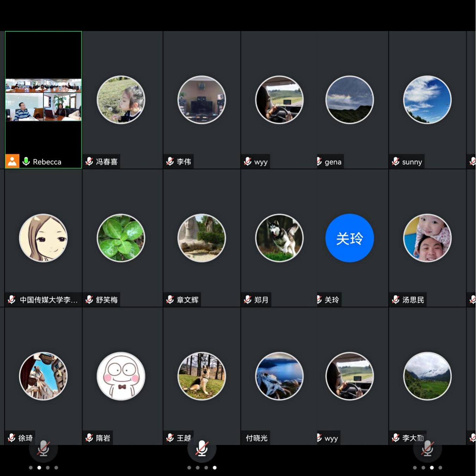476x476 pixels.
Task: Click the muted mic icon next to 汤思民
Action: point(396,299)
